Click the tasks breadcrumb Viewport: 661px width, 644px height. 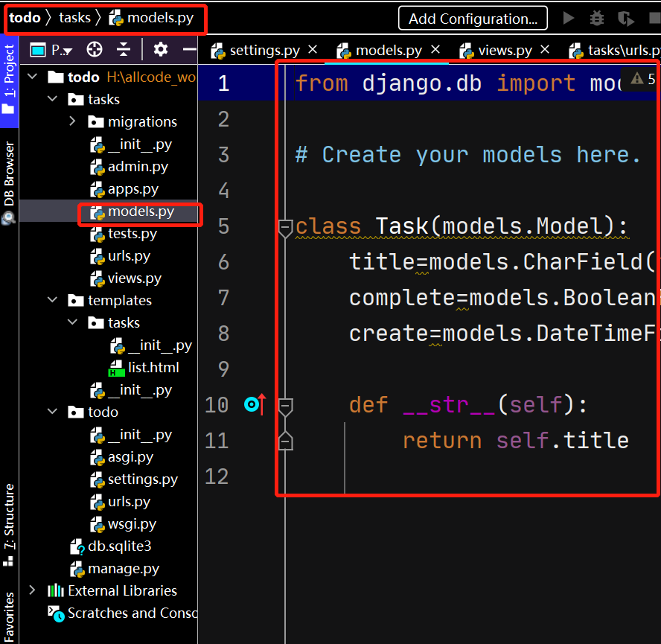coord(74,18)
